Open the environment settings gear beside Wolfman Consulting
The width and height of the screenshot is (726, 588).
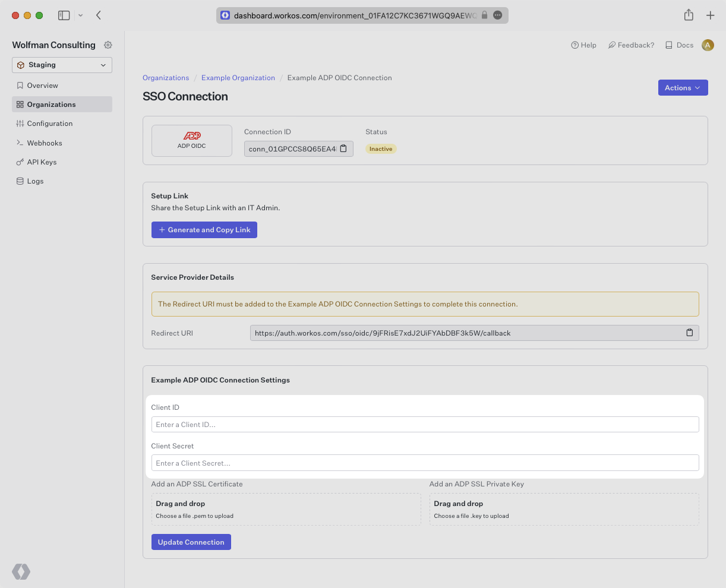click(108, 45)
